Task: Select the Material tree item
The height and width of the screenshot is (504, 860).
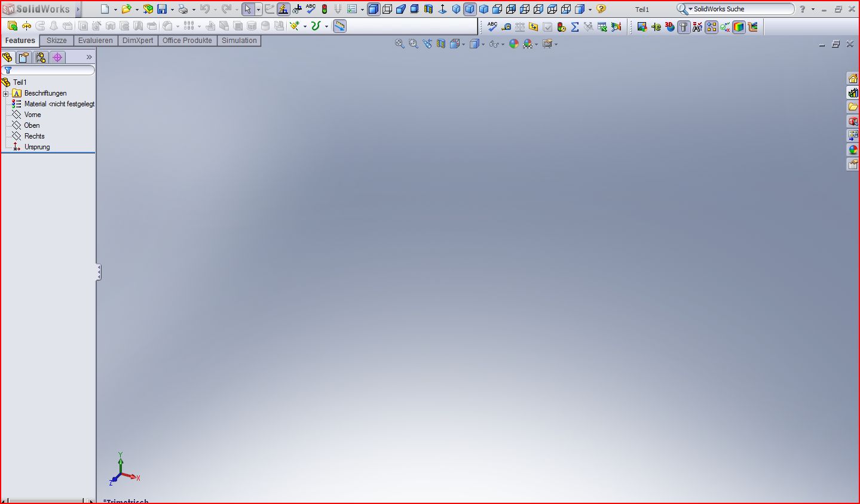Action: pyautogui.click(x=59, y=104)
